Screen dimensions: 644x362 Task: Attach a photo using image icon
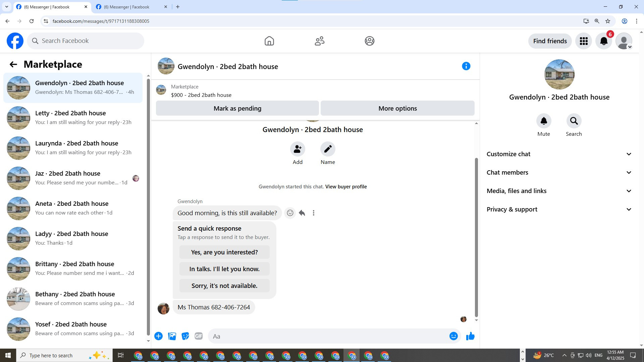(172, 336)
